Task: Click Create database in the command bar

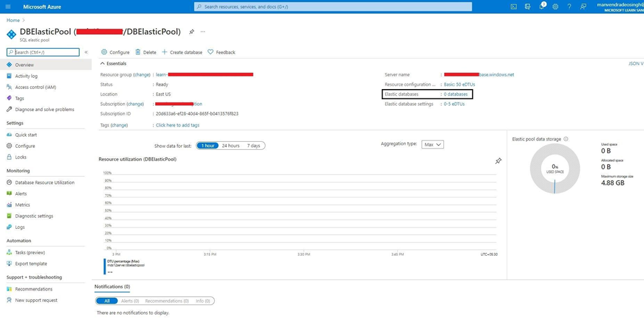Action: click(182, 52)
